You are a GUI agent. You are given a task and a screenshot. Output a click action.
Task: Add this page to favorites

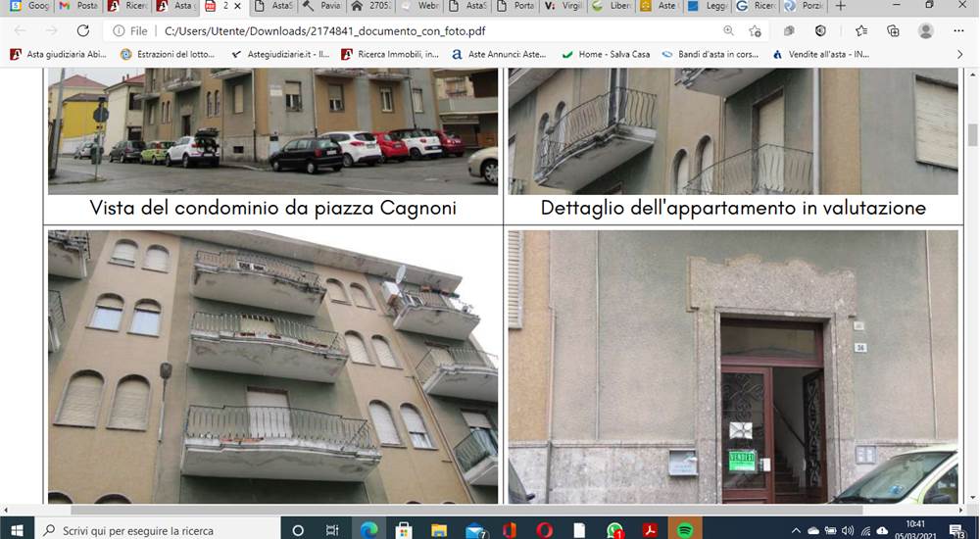755,30
